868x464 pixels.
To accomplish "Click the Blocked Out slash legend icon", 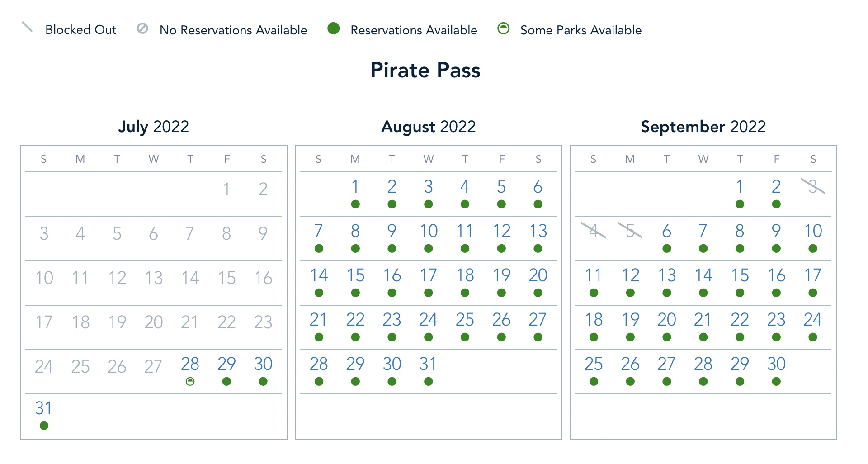I will (x=27, y=28).
